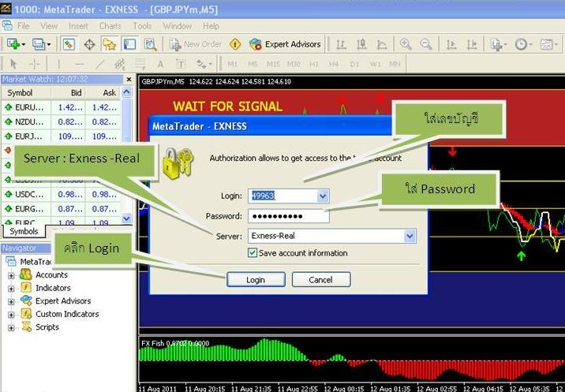Viewport: 565px width, 392px height.
Task: Switch chart to W1 timeframe
Action: (x=375, y=64)
